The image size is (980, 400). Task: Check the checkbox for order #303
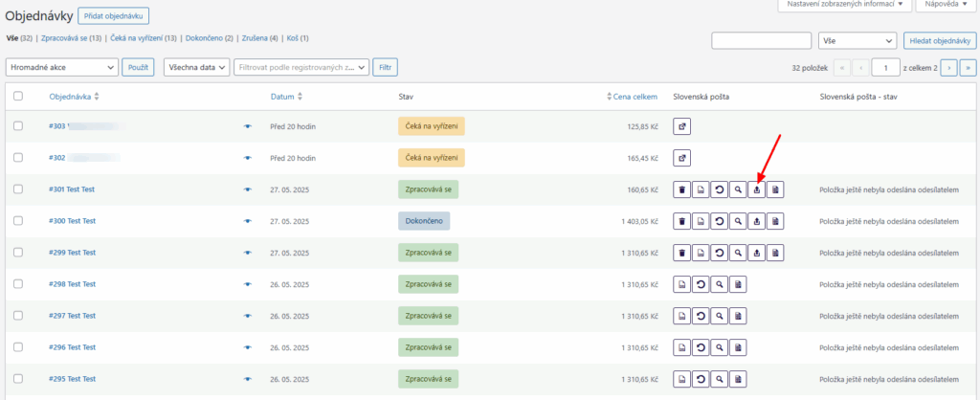[18, 125]
